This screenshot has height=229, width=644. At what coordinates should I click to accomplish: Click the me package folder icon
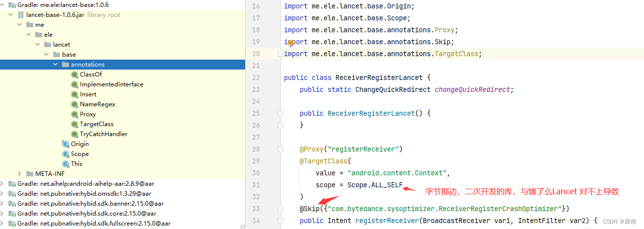[x=30, y=25]
